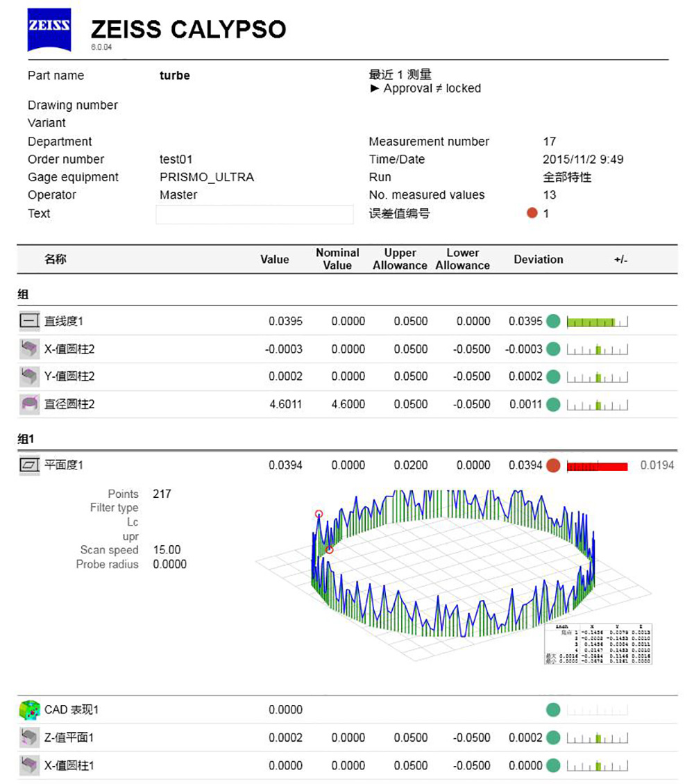The height and width of the screenshot is (784, 694).
Task: Click the Measurement number value 17
Action: (x=550, y=142)
